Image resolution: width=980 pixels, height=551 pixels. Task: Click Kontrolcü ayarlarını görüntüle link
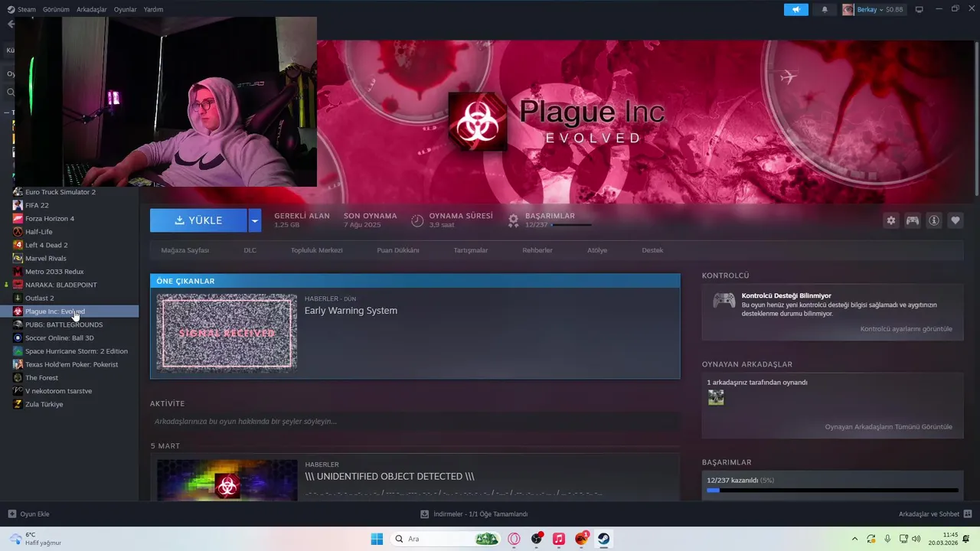(x=906, y=329)
